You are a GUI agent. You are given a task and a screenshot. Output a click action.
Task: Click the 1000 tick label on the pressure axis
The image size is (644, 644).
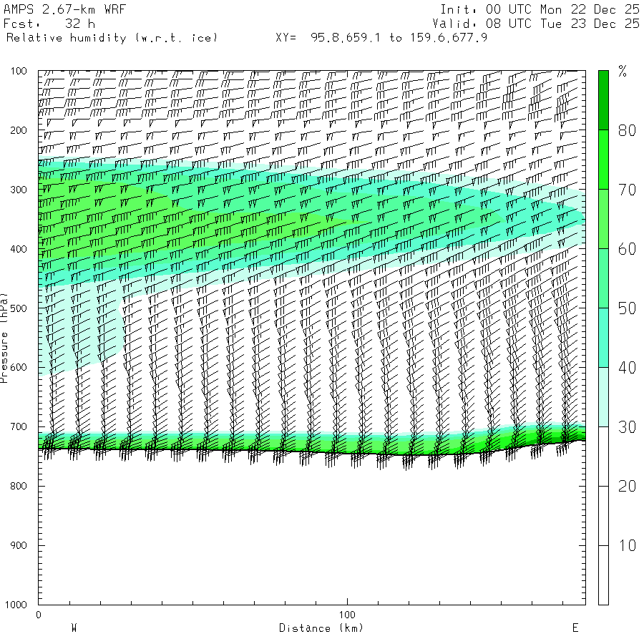[17, 605]
